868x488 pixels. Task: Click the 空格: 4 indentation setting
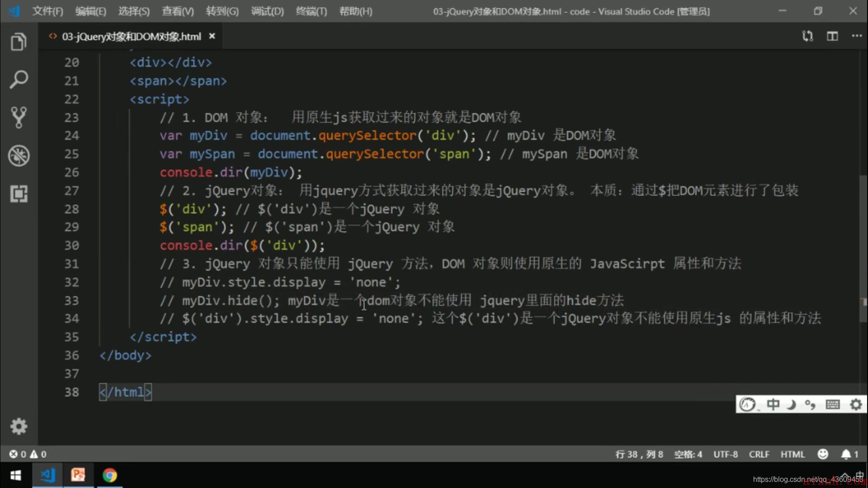click(x=688, y=454)
